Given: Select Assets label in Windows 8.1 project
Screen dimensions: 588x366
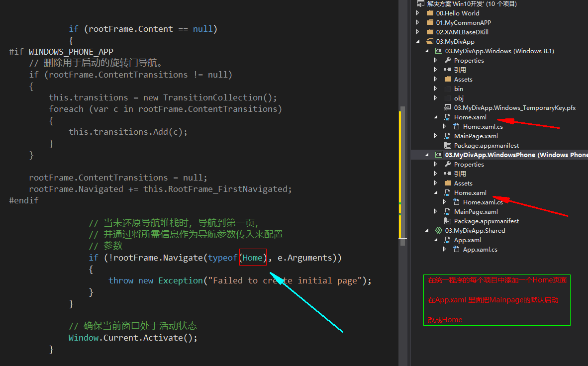Looking at the screenshot, I should click(463, 79).
